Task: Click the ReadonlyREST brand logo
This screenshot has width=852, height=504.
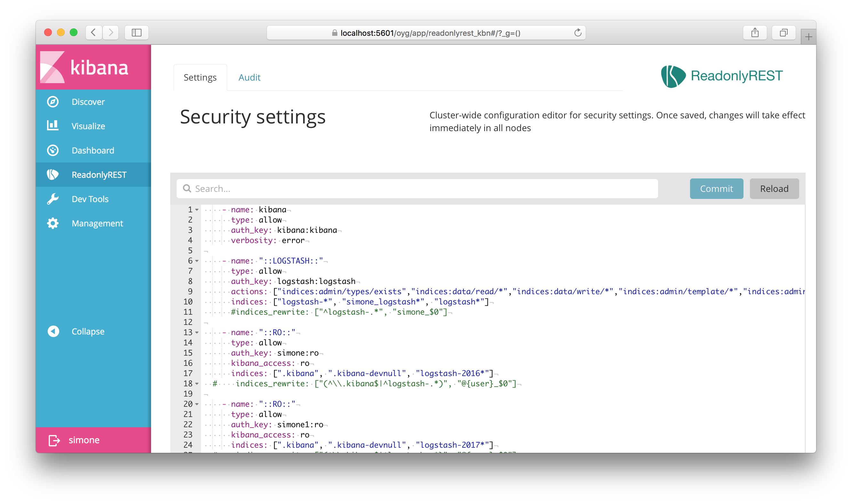Action: (722, 76)
